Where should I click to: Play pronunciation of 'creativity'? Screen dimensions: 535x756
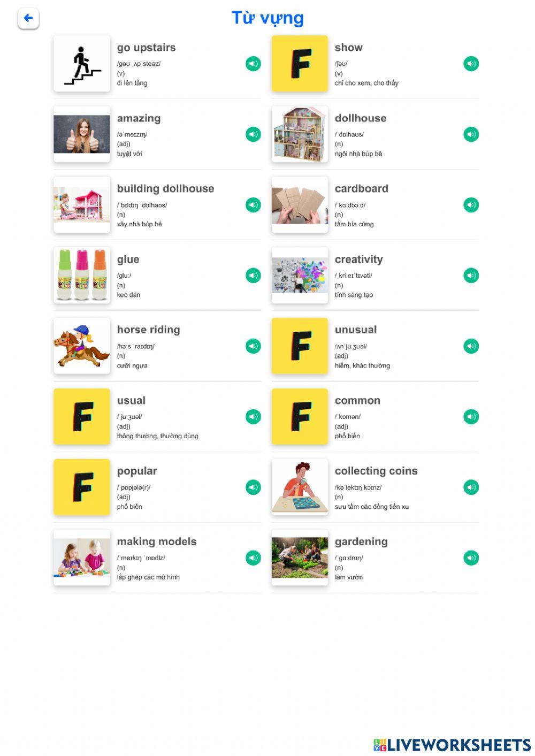[x=471, y=276]
